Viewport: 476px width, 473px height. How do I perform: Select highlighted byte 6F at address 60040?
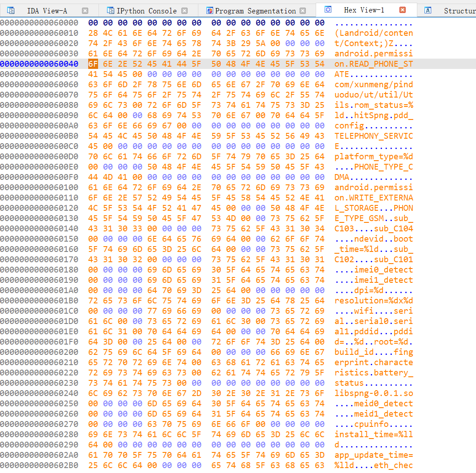pos(93,64)
